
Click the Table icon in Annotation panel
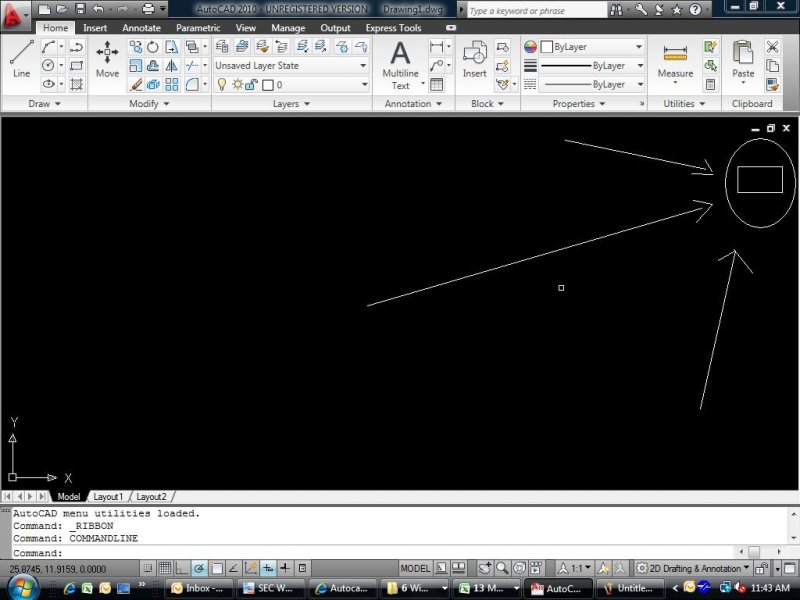pos(436,85)
